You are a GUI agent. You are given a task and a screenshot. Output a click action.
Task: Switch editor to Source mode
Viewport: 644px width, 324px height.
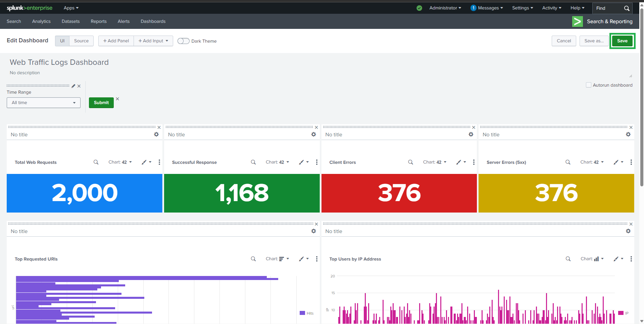[81, 41]
